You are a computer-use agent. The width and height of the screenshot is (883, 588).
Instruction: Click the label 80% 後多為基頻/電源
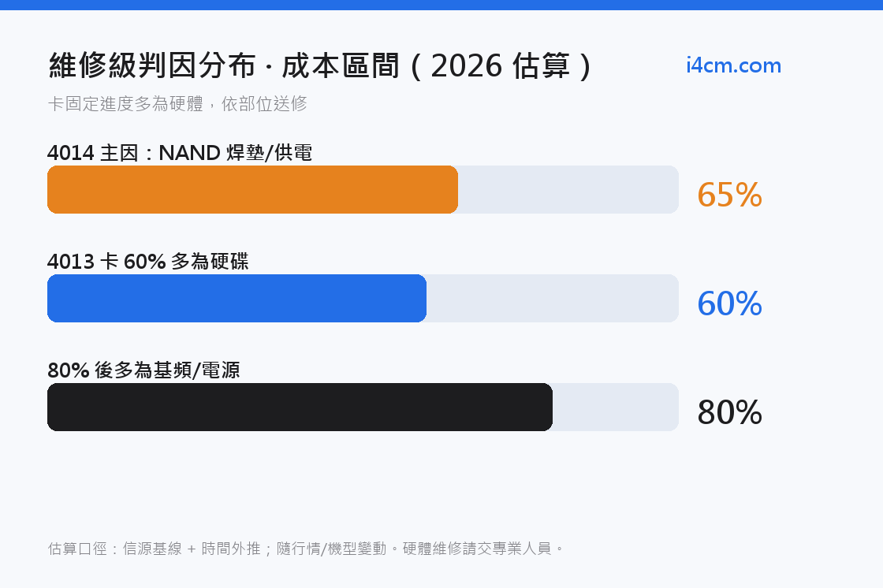pyautogui.click(x=143, y=370)
